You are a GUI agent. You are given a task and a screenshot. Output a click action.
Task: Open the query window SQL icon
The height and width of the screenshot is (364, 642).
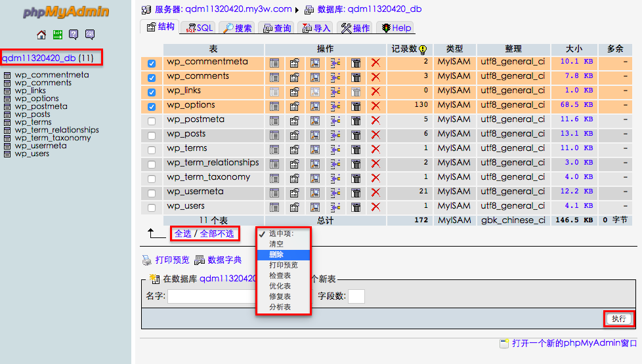click(89, 35)
